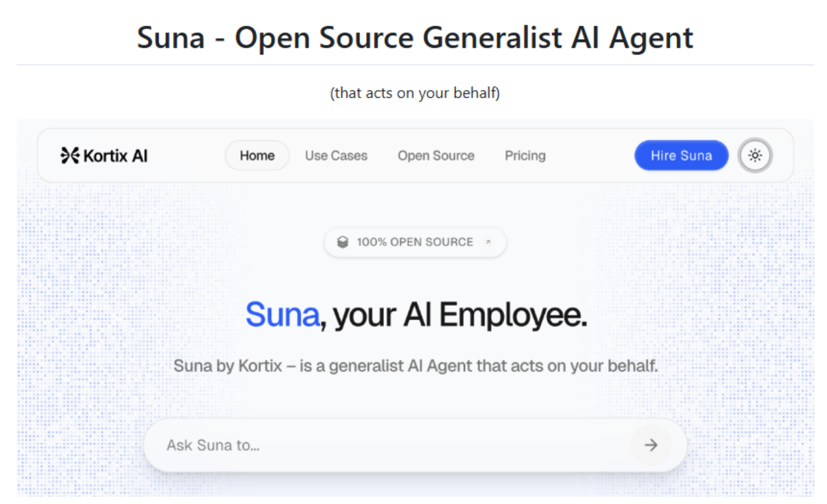Click the page title Suna - Open Source Generalist AI Agent
The height and width of the screenshot is (504, 827).
pyautogui.click(x=414, y=38)
